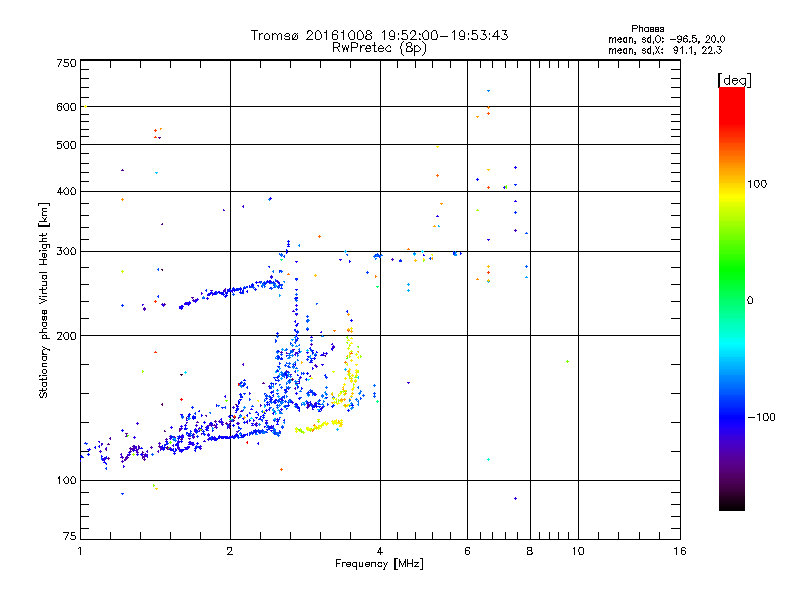Click the topmost blue point above 600 km
The height and width of the screenshot is (600, 800).
488,91
